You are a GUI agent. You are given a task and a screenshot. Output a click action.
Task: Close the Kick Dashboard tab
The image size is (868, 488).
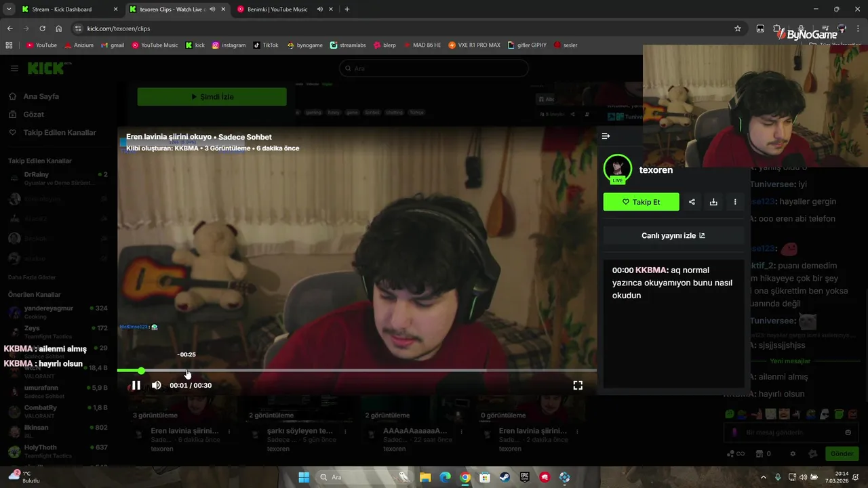coord(115,9)
